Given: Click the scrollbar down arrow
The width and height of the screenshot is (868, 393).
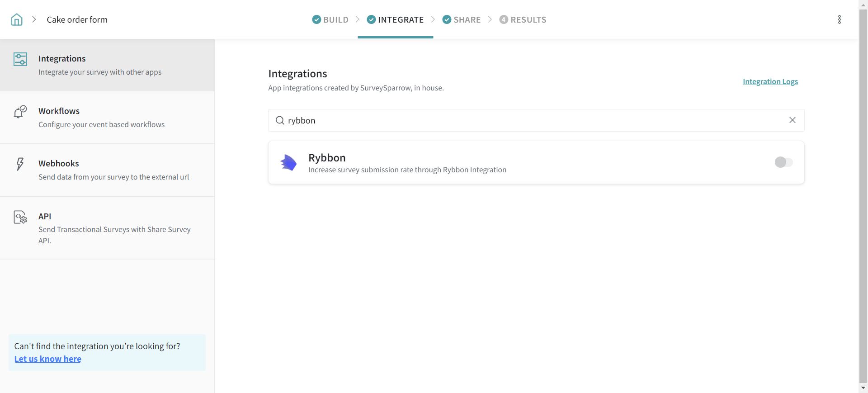Looking at the screenshot, I should tap(863, 388).
